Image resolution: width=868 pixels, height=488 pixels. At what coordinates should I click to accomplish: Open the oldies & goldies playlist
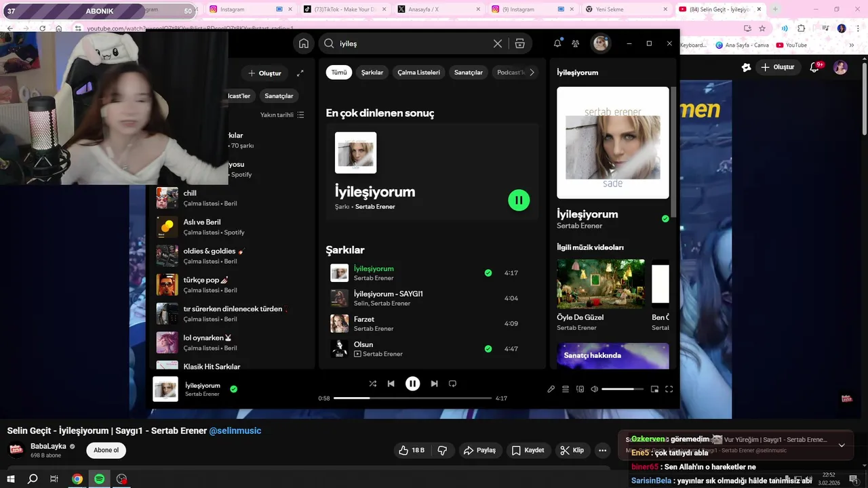pos(231,256)
